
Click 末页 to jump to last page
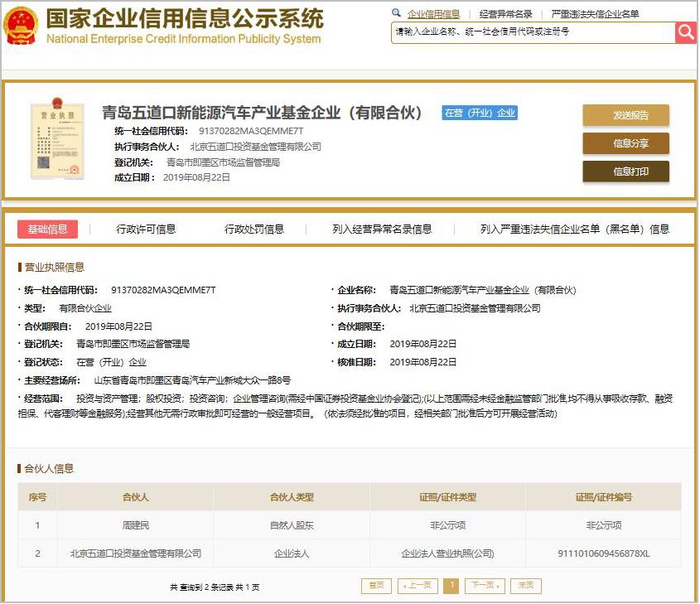[x=525, y=585]
